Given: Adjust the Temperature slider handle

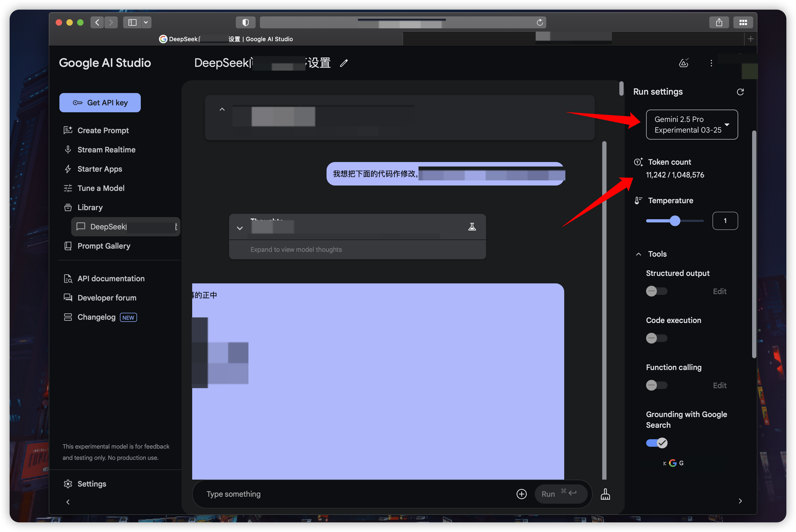Looking at the screenshot, I should [675, 221].
